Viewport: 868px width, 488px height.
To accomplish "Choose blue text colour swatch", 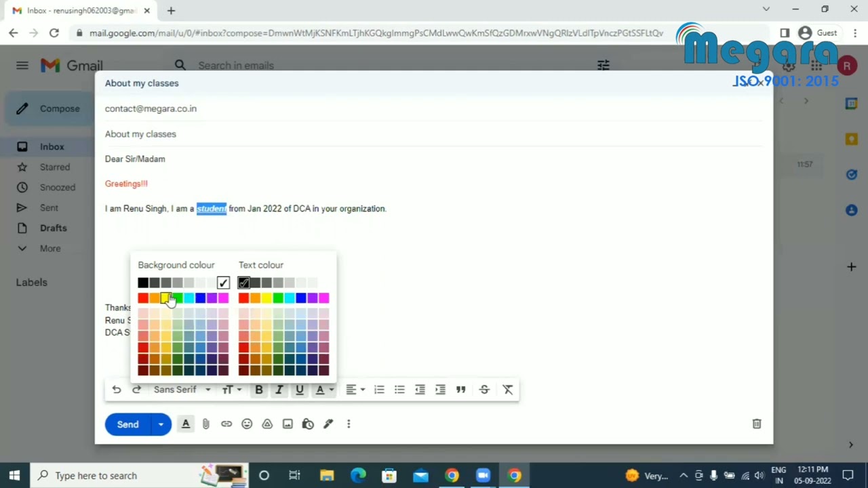I will coord(301,298).
